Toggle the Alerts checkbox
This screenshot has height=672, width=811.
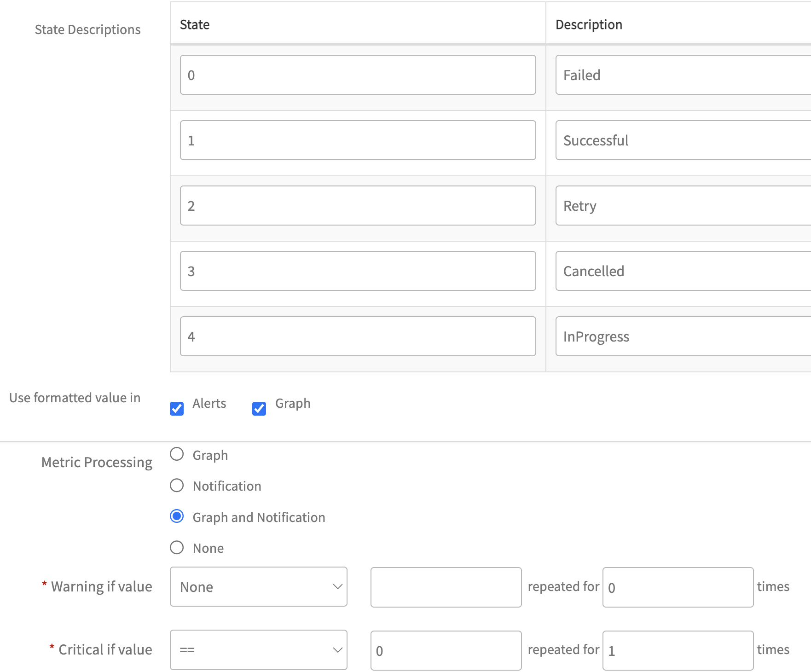click(177, 408)
